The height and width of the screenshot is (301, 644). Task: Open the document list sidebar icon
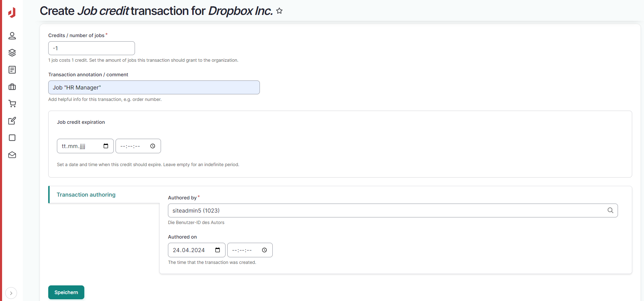click(x=12, y=70)
